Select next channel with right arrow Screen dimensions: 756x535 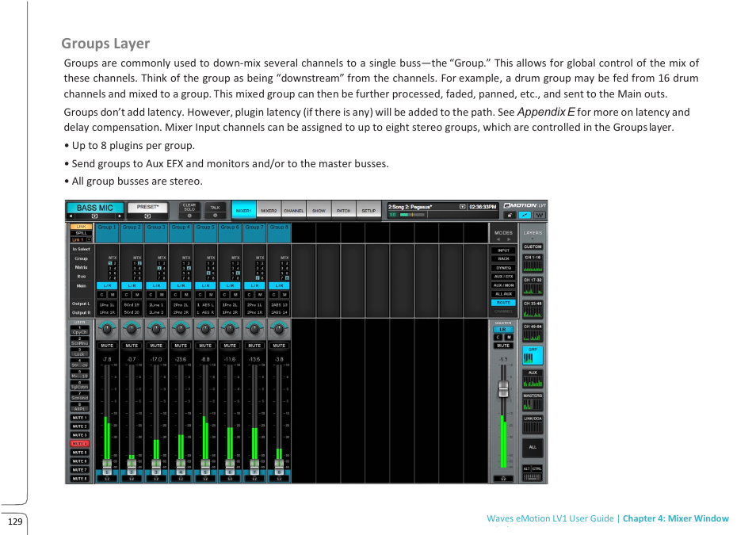coord(120,216)
